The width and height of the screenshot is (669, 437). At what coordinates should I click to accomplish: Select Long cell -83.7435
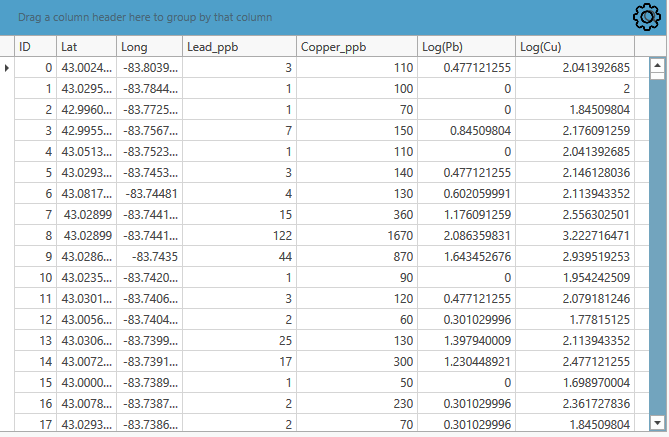(x=149, y=257)
